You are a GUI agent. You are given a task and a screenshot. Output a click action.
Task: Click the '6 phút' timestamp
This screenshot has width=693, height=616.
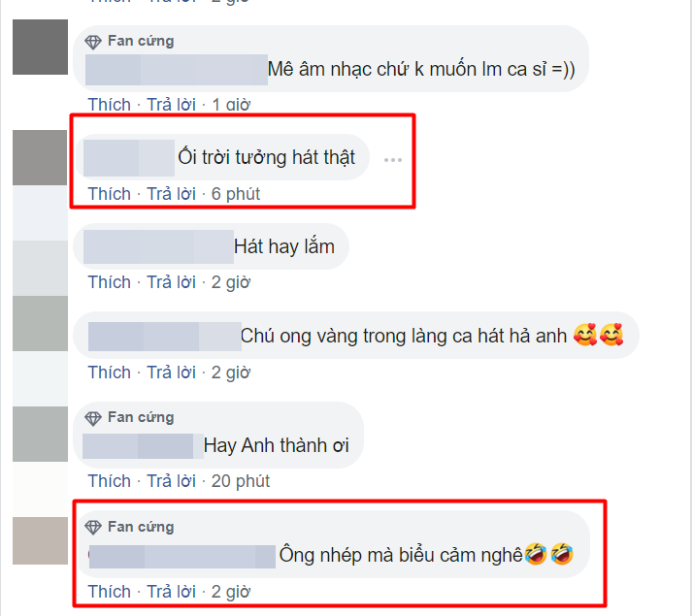(x=235, y=194)
